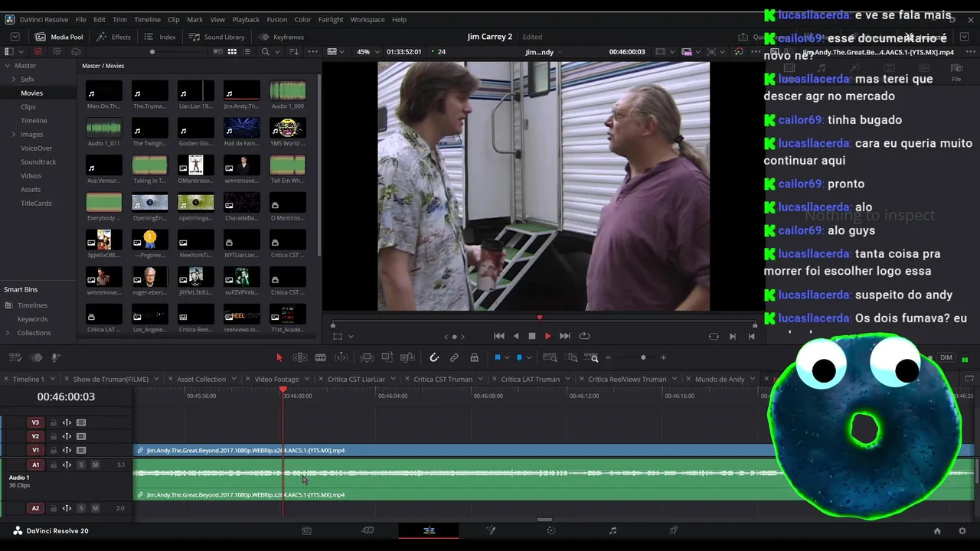The width and height of the screenshot is (980, 551).
Task: Open the File menu
Action: tap(80, 19)
